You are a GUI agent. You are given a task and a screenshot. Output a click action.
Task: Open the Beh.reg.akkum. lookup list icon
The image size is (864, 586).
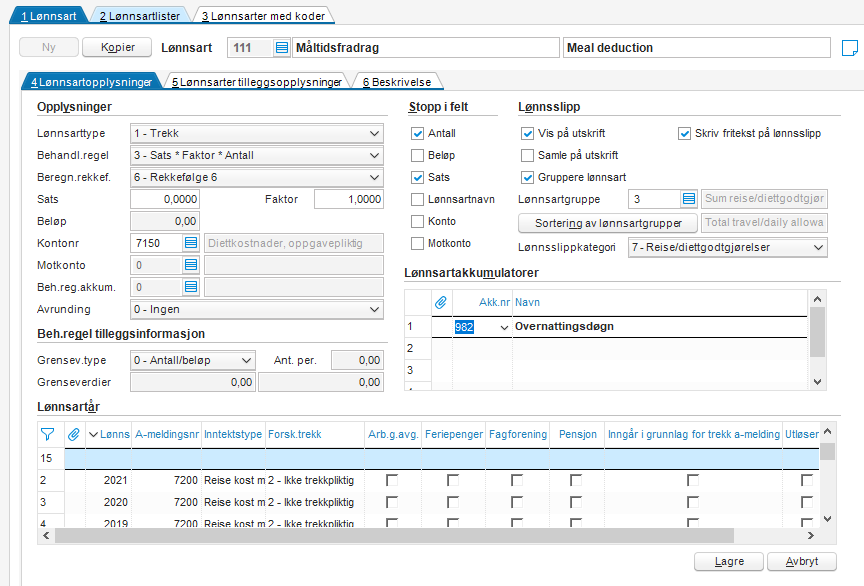[x=191, y=287]
